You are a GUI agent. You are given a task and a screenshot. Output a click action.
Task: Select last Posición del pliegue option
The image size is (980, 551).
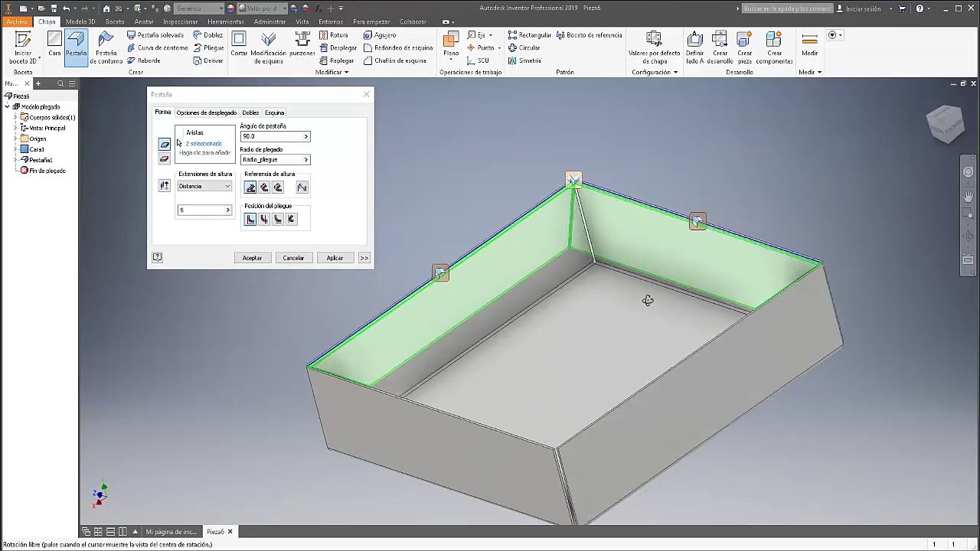coord(291,220)
